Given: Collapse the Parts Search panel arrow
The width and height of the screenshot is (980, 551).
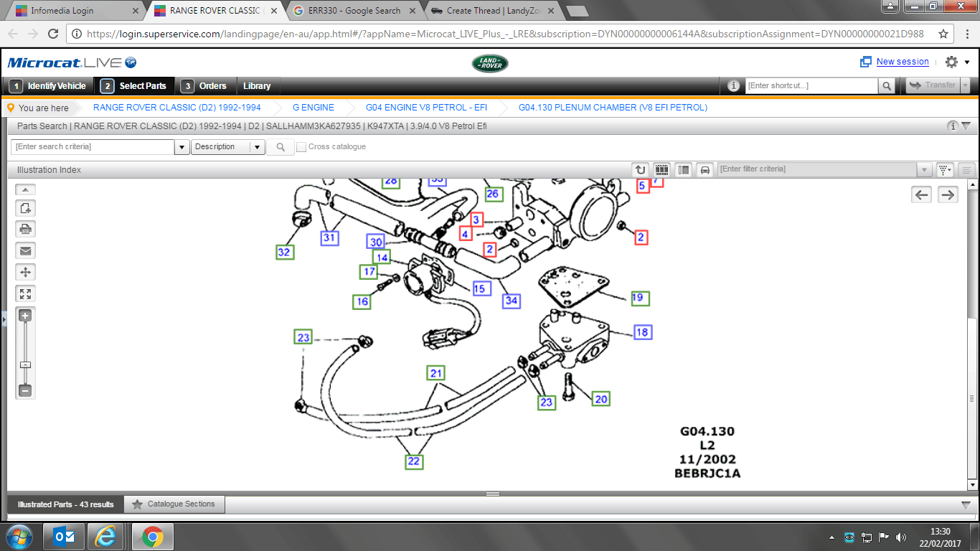Looking at the screenshot, I should 966,126.
